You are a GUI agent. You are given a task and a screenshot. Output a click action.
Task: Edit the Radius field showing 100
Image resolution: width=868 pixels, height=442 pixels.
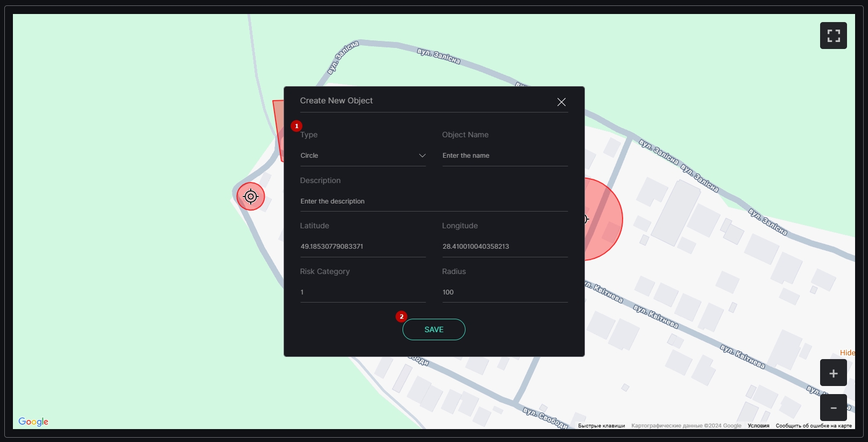click(x=505, y=292)
